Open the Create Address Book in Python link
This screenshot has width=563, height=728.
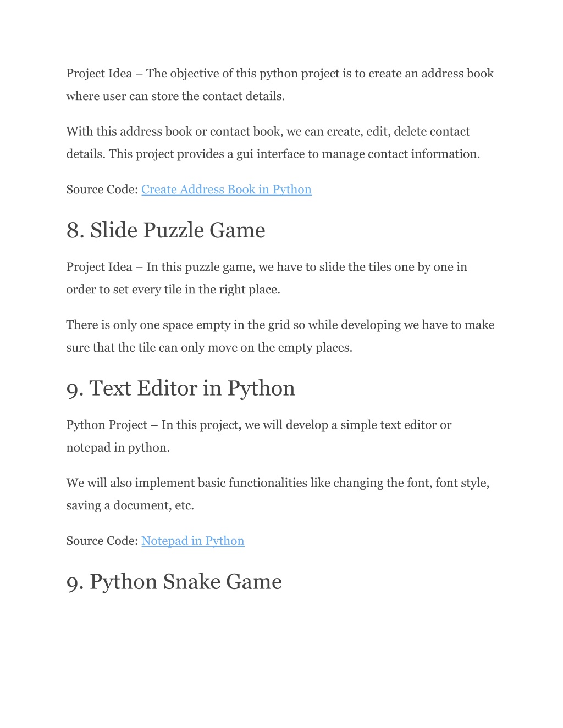coord(226,190)
